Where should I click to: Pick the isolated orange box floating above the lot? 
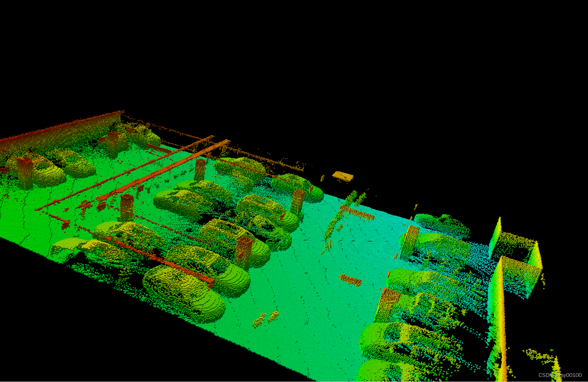point(343,176)
